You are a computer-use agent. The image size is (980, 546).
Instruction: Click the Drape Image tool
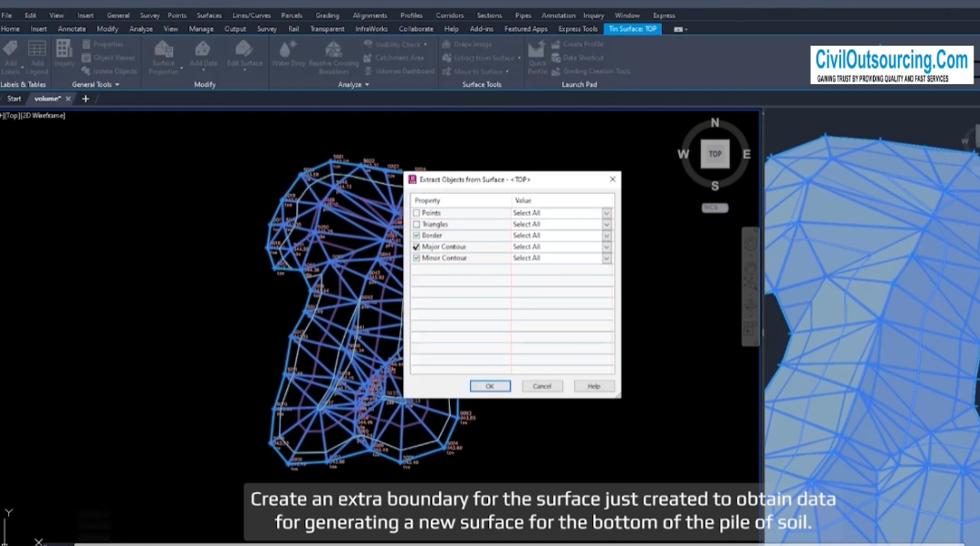coord(467,45)
